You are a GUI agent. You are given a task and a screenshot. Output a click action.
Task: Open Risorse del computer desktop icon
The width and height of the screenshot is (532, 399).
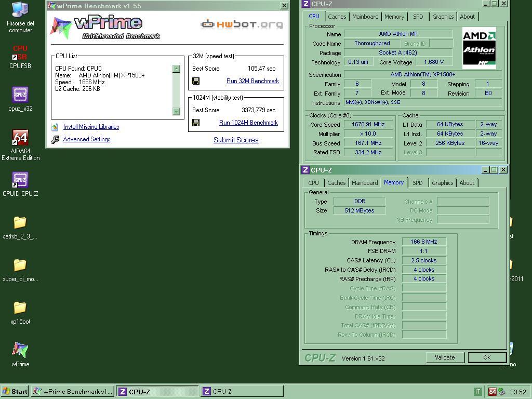[x=20, y=17]
